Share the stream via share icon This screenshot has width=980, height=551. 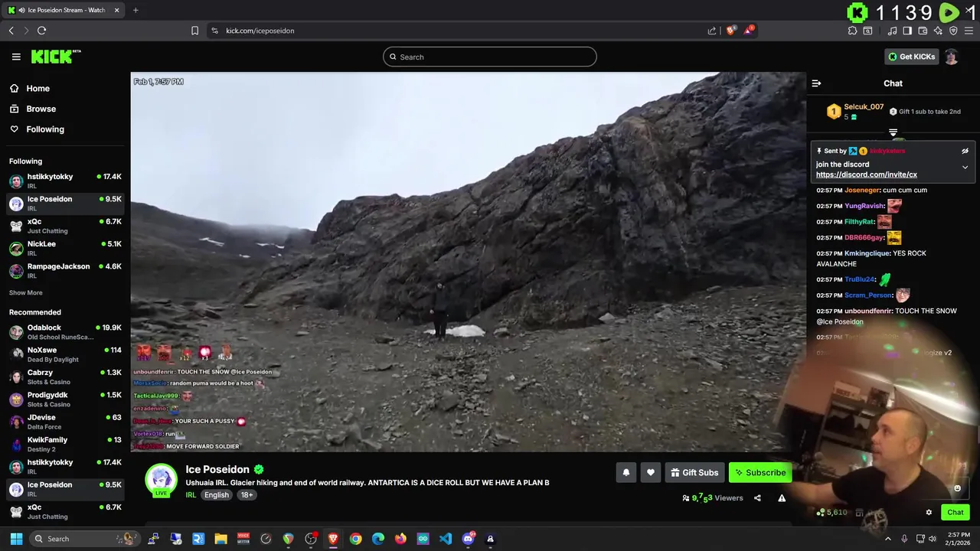coord(757,498)
